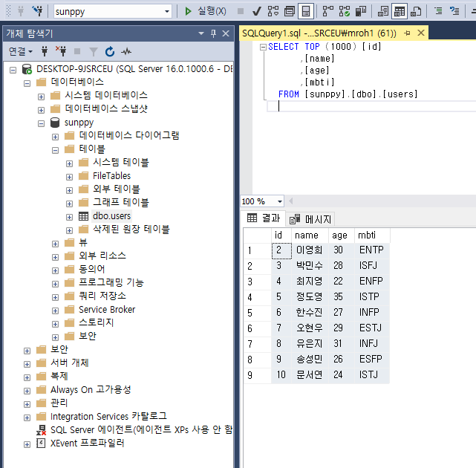Click the Refresh icon in Object Explorer

tap(110, 52)
